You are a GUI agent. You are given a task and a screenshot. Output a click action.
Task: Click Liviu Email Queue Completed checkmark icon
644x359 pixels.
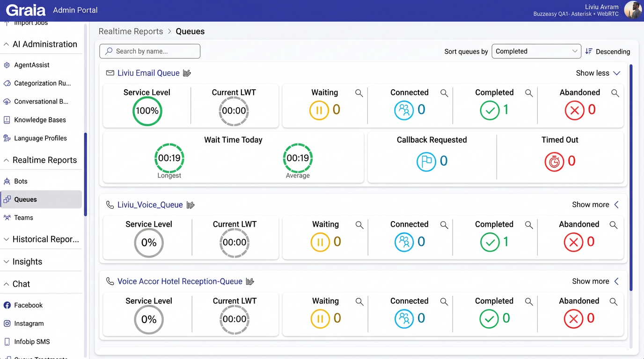pyautogui.click(x=490, y=111)
